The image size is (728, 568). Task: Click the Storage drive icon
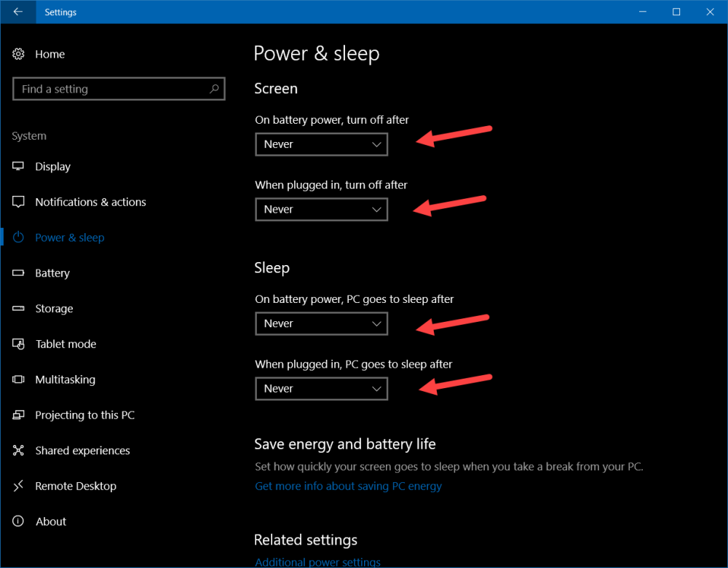coord(18,308)
